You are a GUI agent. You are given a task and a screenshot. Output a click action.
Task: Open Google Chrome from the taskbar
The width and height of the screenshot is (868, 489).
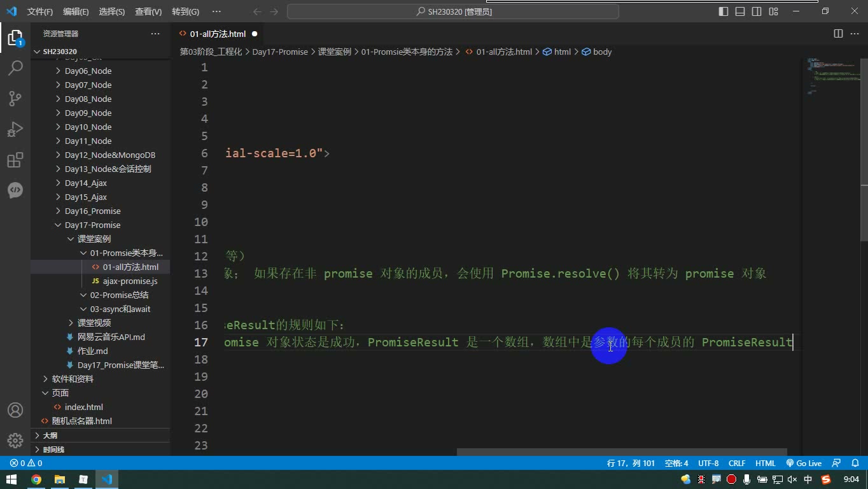click(x=36, y=479)
